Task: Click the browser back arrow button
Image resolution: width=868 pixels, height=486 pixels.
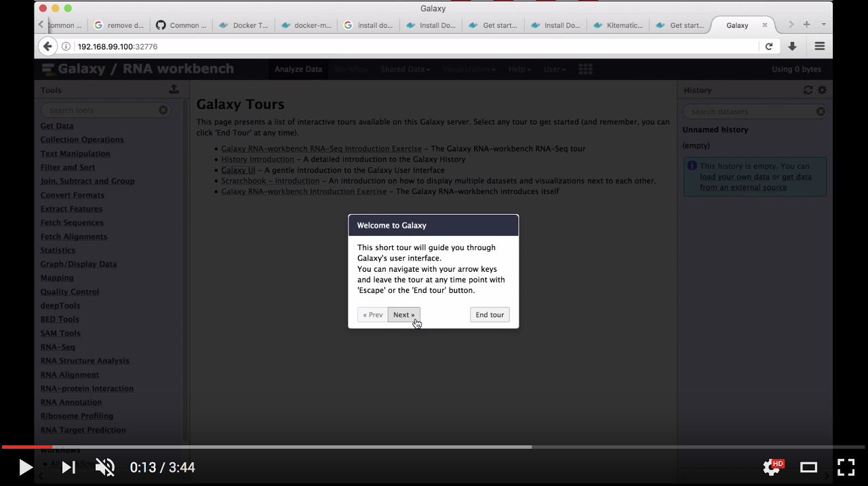Action: pos(47,46)
